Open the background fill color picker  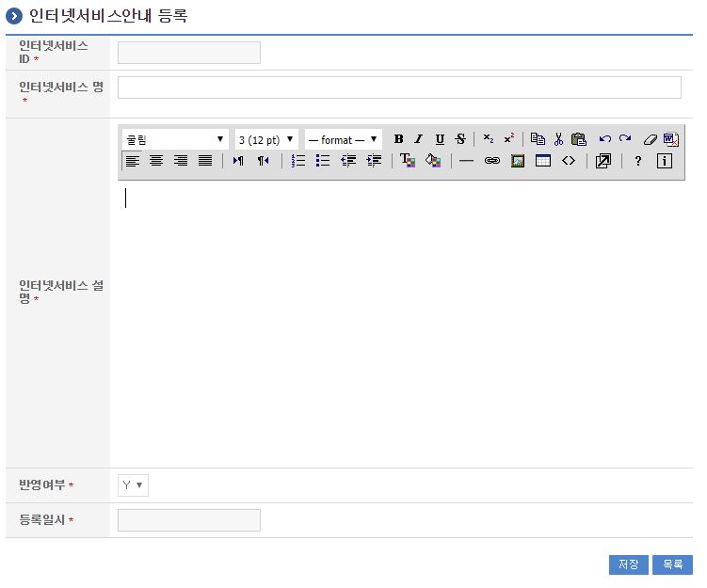point(433,161)
